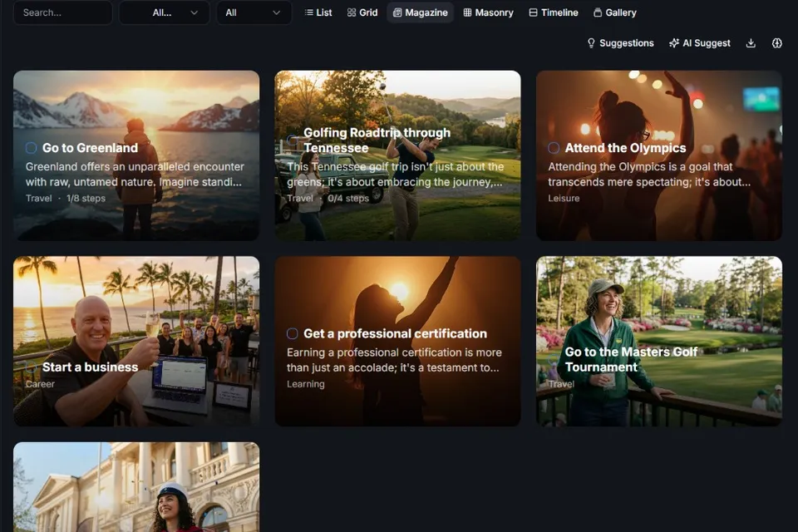Toggle Get a professional certification completion circle

292,333
